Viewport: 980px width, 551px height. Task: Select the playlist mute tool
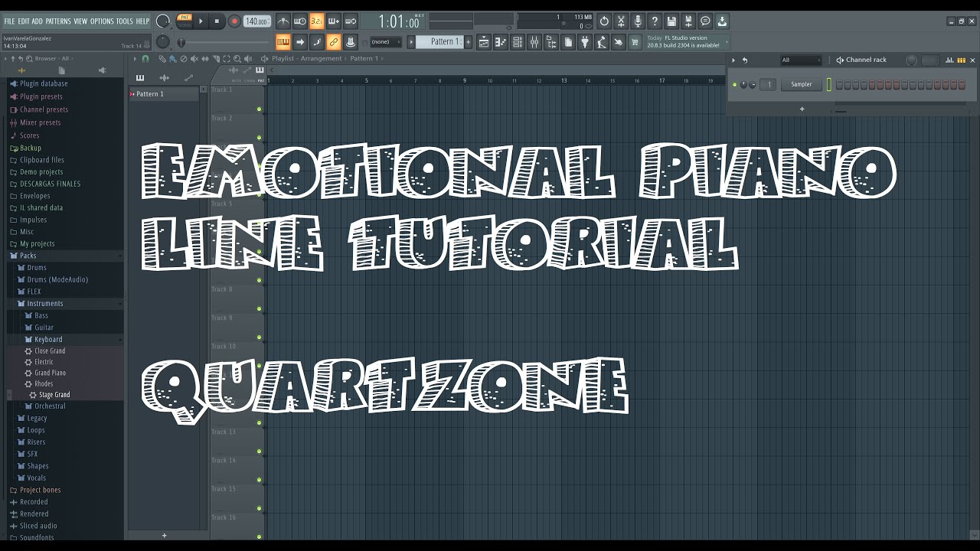coord(194,58)
